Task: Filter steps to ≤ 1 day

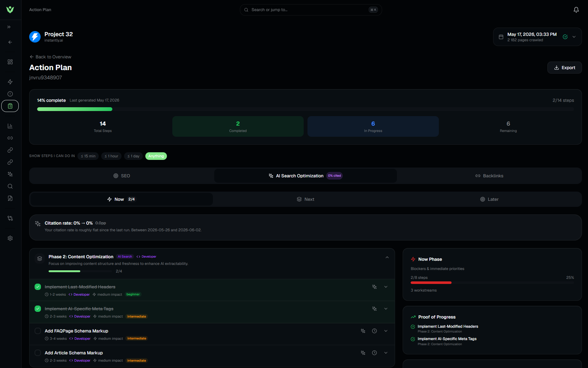Action: click(134, 156)
